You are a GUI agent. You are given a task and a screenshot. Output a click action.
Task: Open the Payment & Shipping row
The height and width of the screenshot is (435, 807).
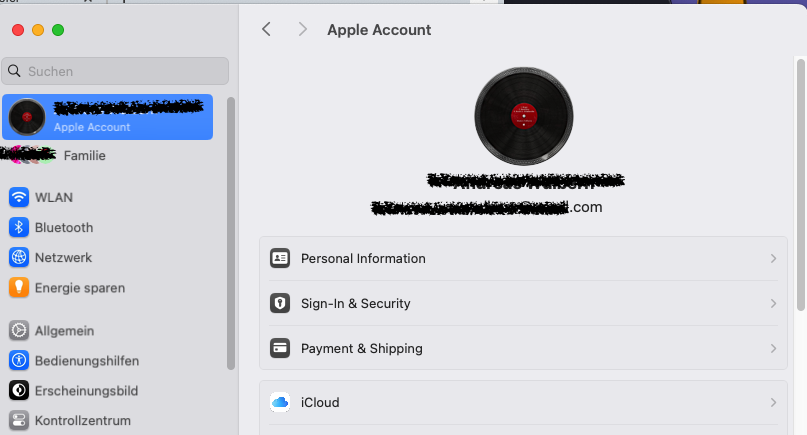[523, 348]
